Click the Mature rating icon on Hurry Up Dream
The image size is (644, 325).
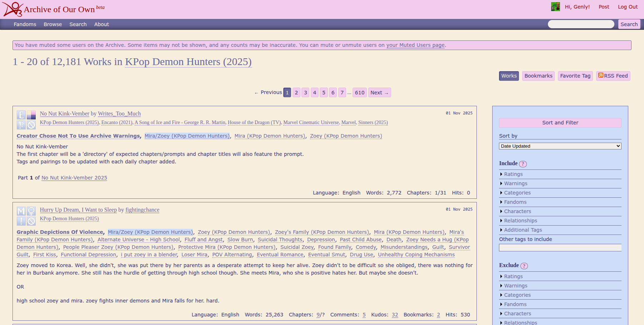(21, 211)
